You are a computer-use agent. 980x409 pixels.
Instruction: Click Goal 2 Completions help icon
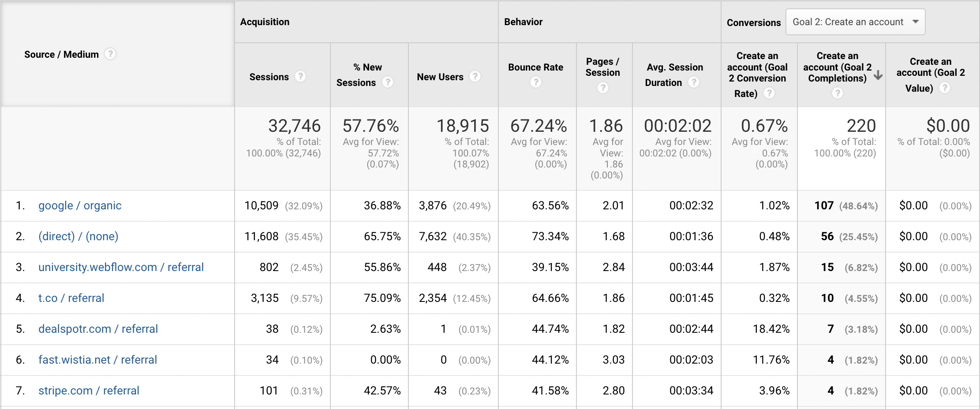click(838, 93)
